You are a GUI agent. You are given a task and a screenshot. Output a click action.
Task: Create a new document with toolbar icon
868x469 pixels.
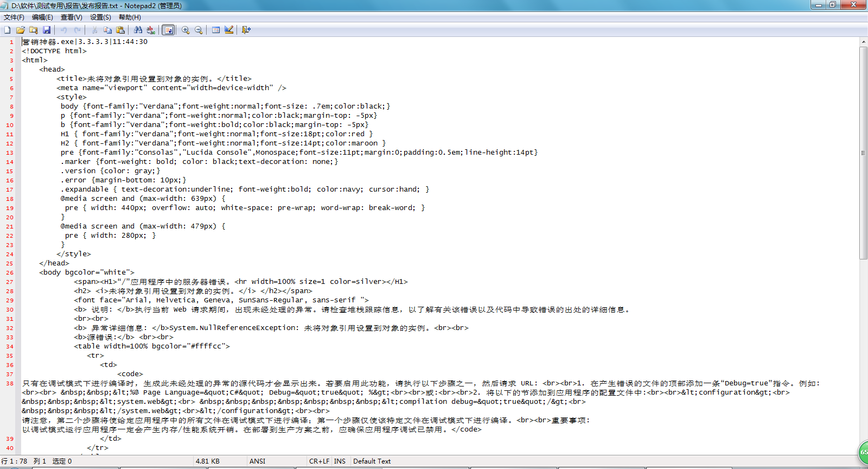pyautogui.click(x=8, y=30)
